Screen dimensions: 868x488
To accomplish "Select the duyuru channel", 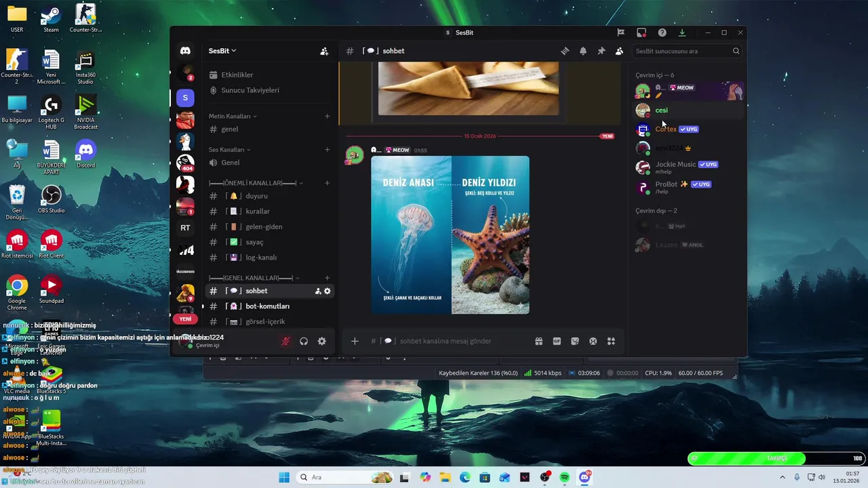I will [270, 196].
